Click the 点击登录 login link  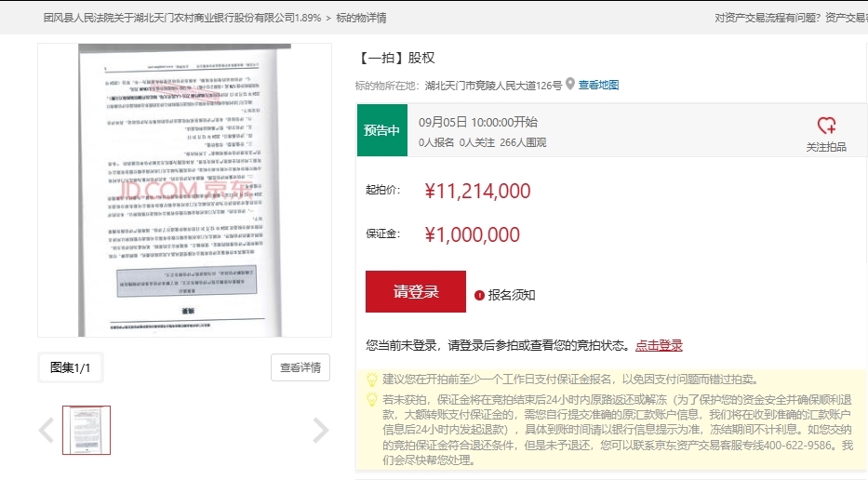[x=659, y=345]
